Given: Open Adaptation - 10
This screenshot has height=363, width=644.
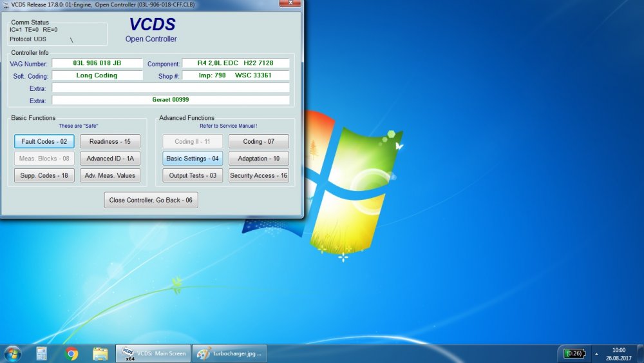Looking at the screenshot, I should click(x=259, y=158).
